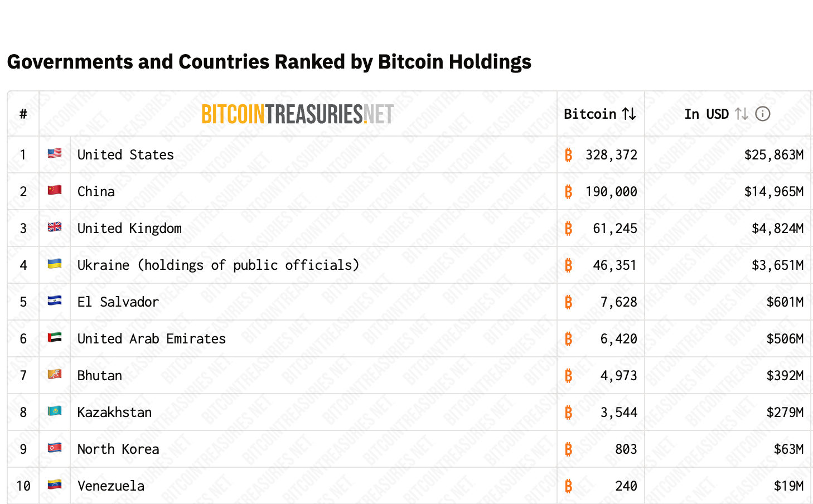Open the BitcoinTreasuries.NET logo link

[297, 114]
